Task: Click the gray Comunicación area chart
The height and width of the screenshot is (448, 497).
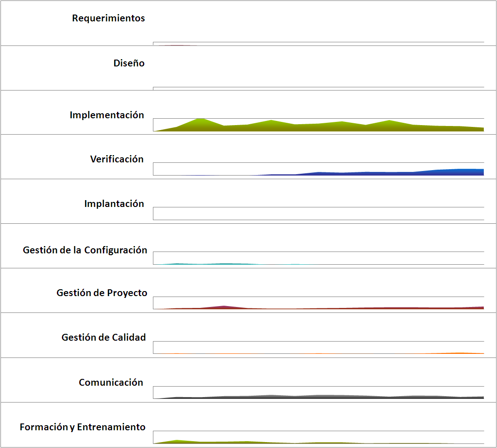Action: [x=319, y=397]
